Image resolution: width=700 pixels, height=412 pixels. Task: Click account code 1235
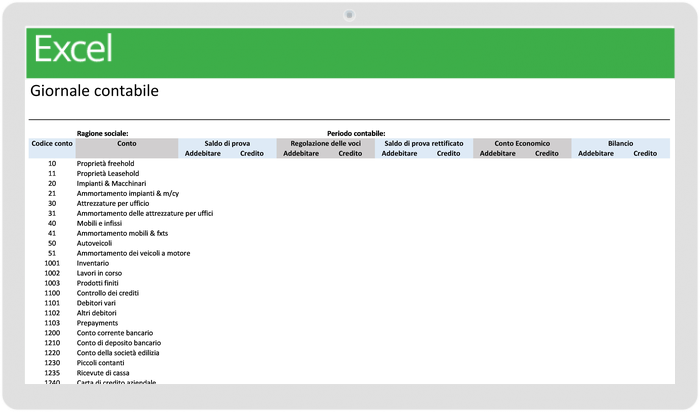click(x=52, y=373)
